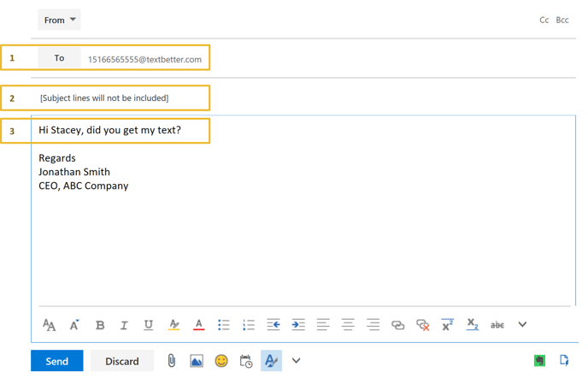Insert a numbered list
The width and height of the screenshot is (588, 378).
[x=249, y=325]
